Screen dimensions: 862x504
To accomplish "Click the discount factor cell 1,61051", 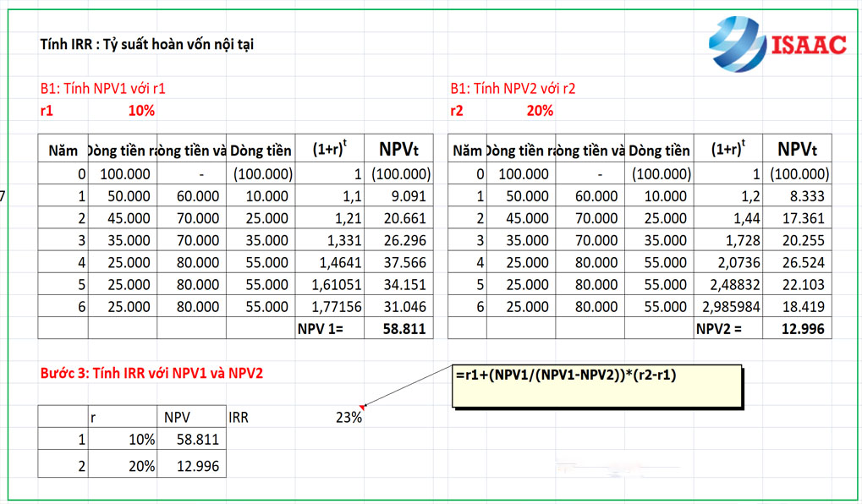I will 330,284.
